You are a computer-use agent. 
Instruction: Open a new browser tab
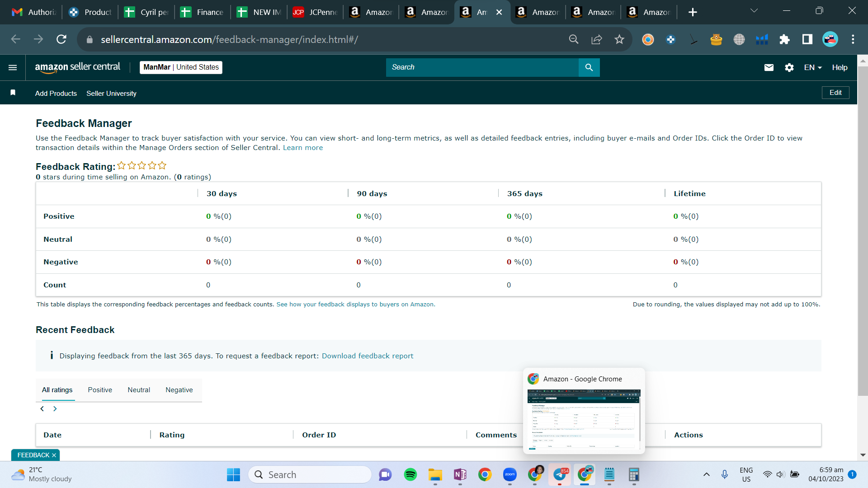tap(693, 12)
